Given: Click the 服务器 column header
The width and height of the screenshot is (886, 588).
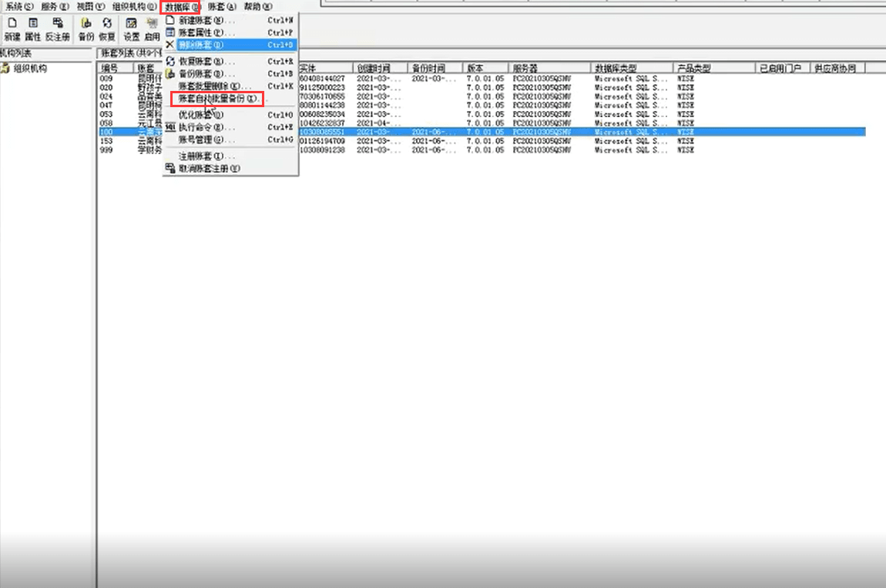Looking at the screenshot, I should (x=550, y=69).
